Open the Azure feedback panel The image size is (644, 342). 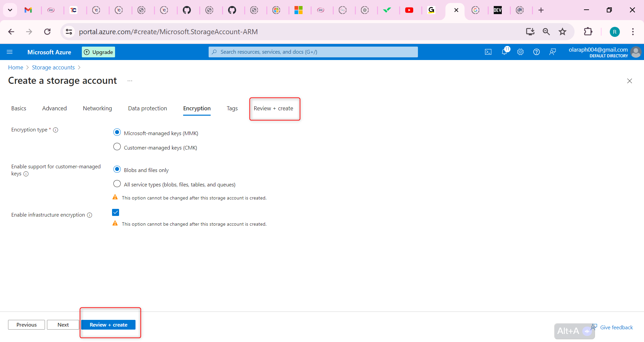[553, 52]
